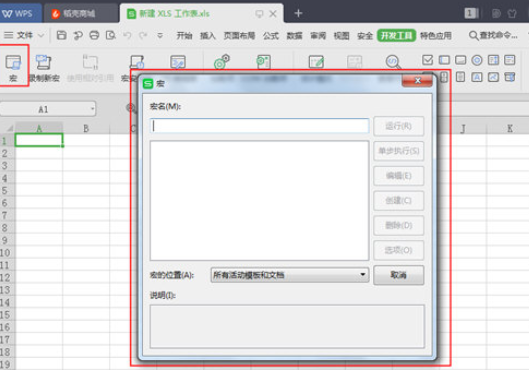
Task: Switch to the 稻壳商城 tab
Action: [80, 13]
